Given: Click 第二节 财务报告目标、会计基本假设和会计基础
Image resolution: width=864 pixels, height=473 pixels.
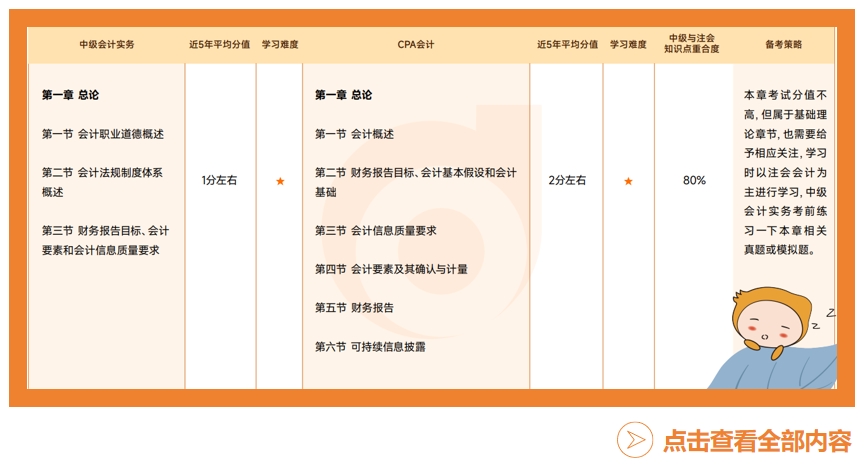Looking at the screenshot, I should pyautogui.click(x=415, y=182).
